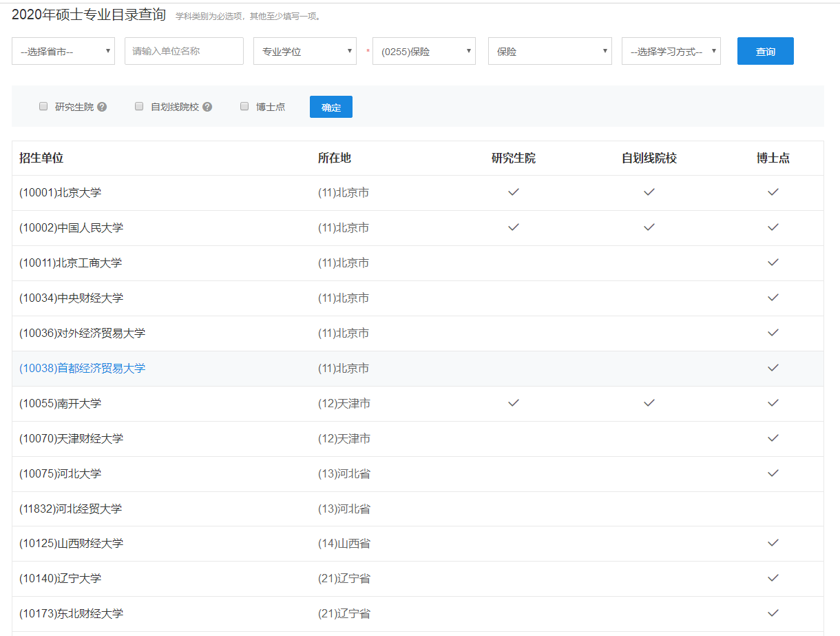Open the (10001)北京大学 link
Viewport: 840px width, 636px height.
pyautogui.click(x=60, y=193)
